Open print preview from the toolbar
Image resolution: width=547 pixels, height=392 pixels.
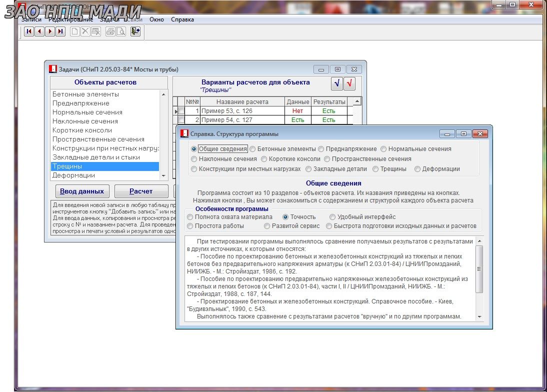[x=120, y=31]
